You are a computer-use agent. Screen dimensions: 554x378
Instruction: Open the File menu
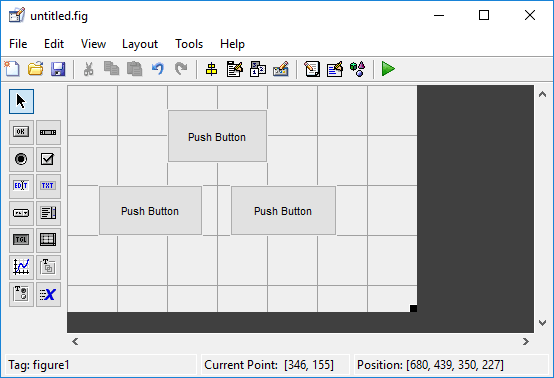click(x=18, y=44)
